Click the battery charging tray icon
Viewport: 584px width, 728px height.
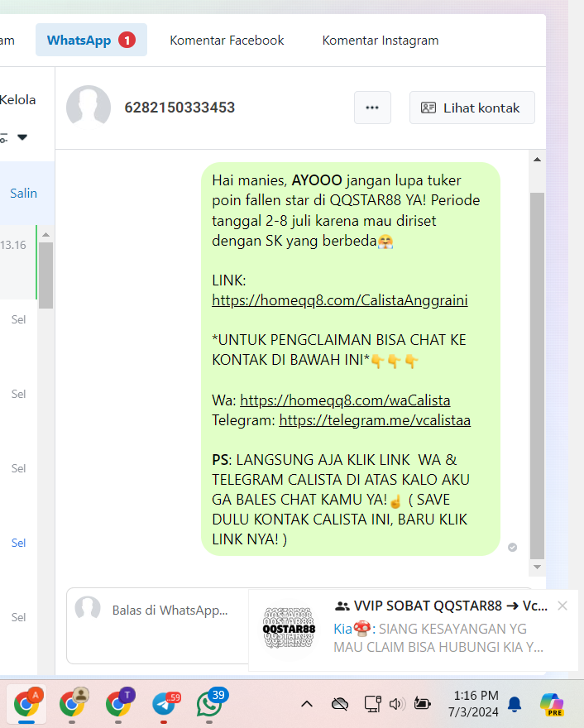[x=422, y=704]
